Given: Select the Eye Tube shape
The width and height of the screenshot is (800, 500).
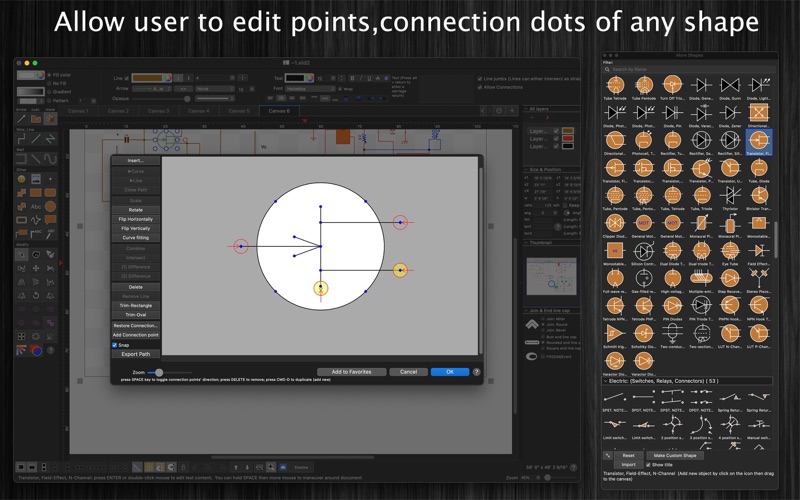Looking at the screenshot, I should 730,251.
